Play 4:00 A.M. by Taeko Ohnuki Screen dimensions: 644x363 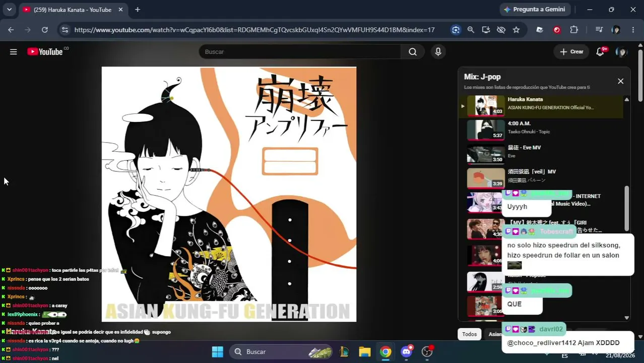click(x=541, y=130)
